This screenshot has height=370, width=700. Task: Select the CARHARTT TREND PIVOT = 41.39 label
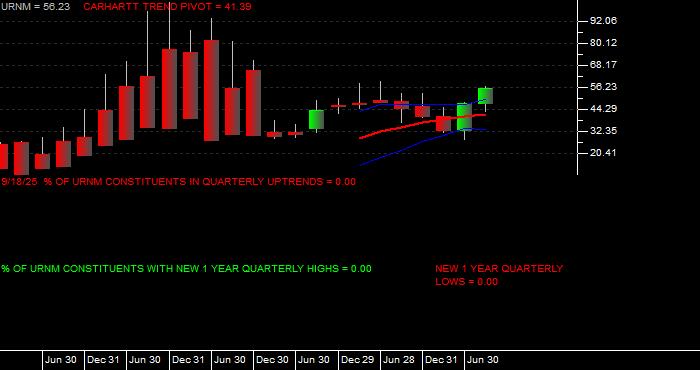click(x=167, y=7)
